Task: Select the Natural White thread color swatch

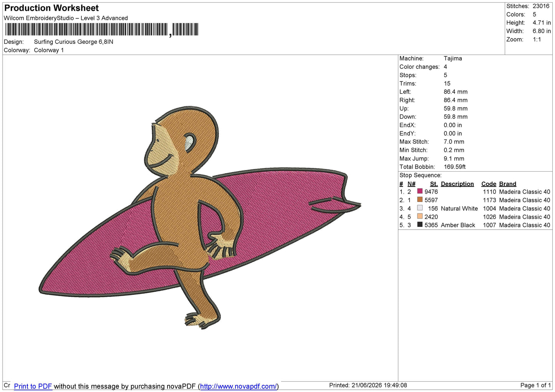Action: (x=420, y=208)
